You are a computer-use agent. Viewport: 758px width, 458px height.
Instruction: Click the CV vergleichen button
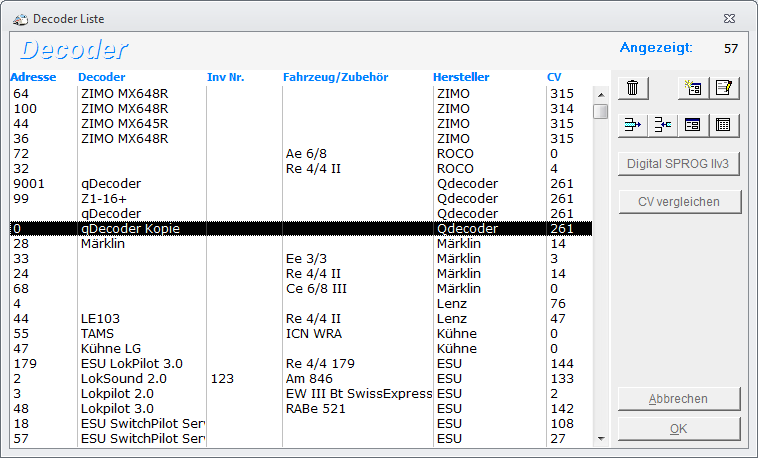(x=679, y=202)
